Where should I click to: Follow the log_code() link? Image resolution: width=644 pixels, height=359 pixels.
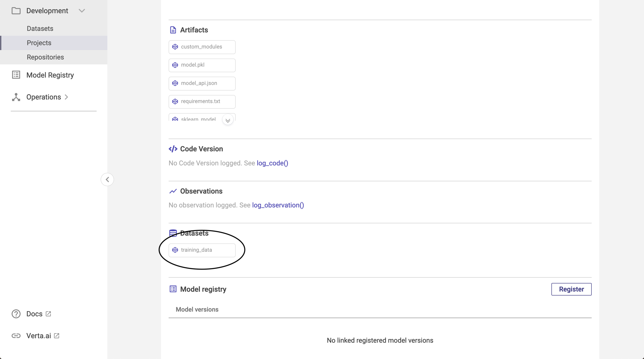click(x=272, y=163)
